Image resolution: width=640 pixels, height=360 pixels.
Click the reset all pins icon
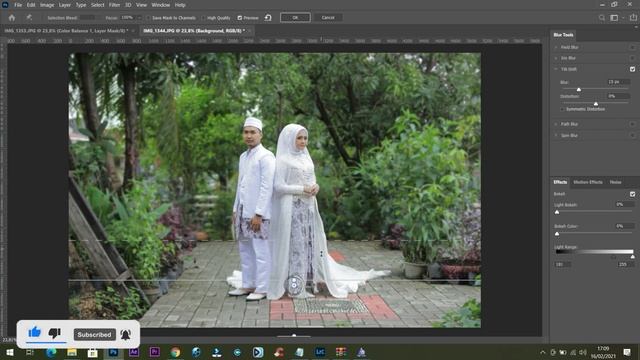(268, 18)
